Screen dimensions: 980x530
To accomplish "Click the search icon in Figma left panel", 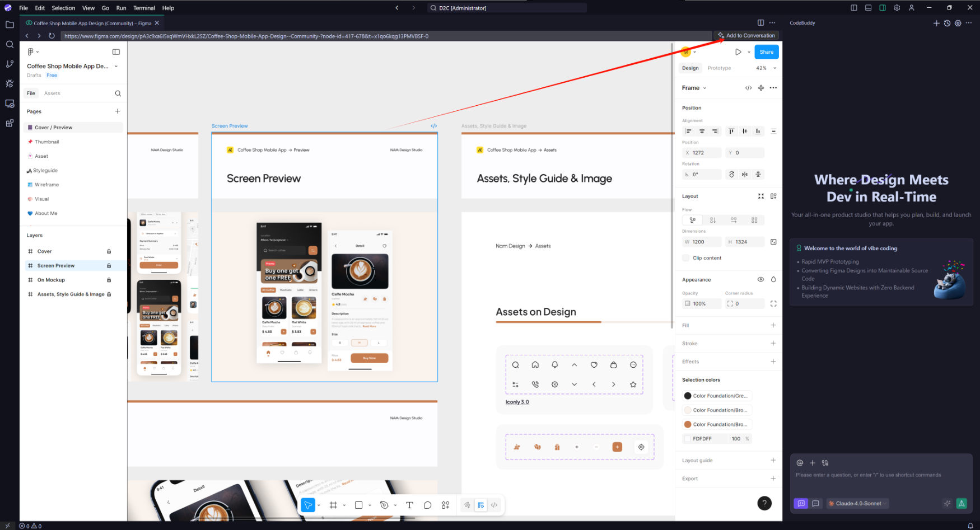I will coord(118,93).
